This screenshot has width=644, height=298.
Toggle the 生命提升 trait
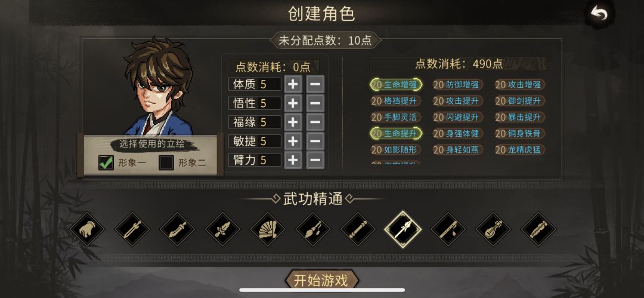pos(396,133)
